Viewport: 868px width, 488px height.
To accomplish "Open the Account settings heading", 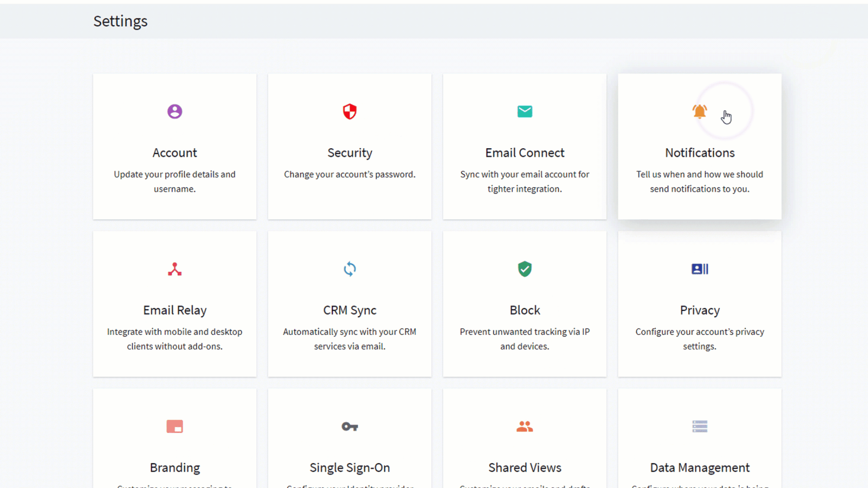I will pos(175,153).
